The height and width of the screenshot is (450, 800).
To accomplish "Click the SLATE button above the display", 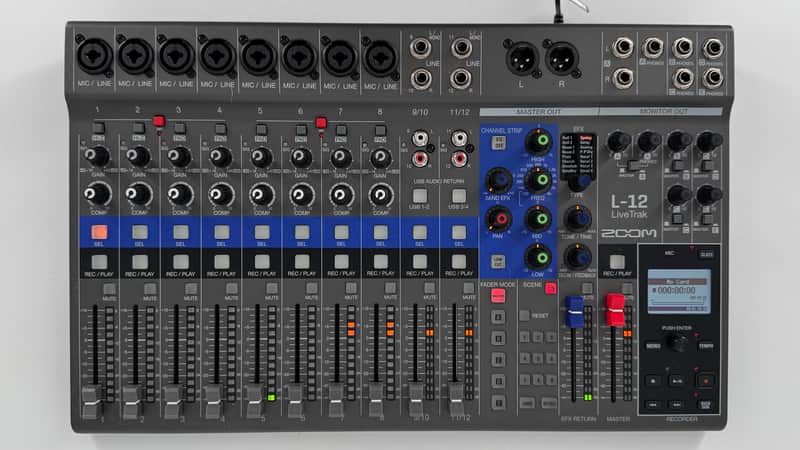I will click(x=706, y=254).
